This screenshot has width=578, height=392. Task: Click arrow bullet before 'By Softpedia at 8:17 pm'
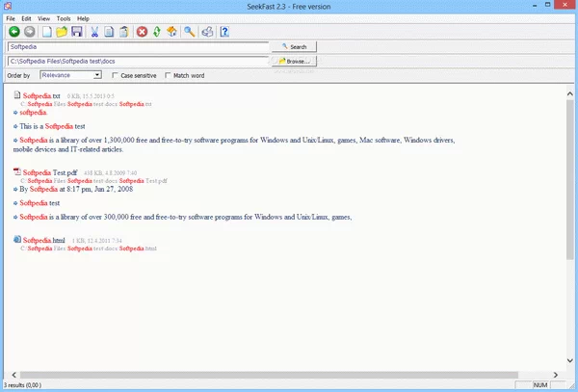point(15,190)
